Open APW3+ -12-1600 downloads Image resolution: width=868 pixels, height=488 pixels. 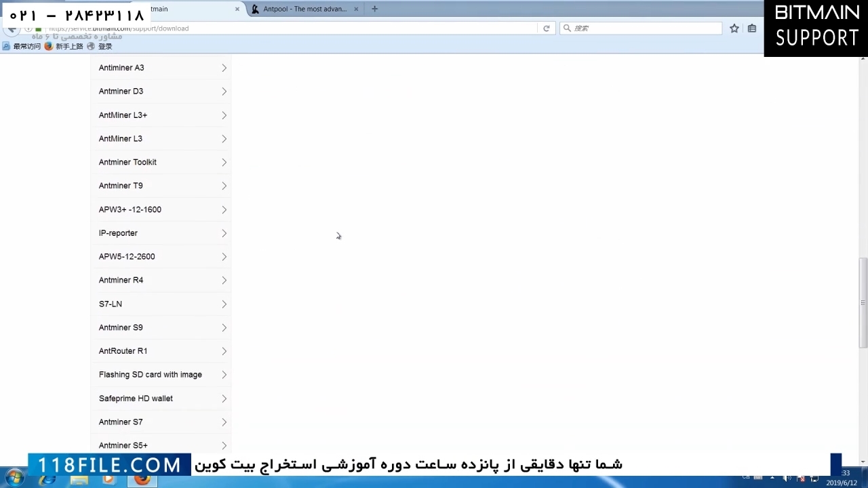point(161,209)
